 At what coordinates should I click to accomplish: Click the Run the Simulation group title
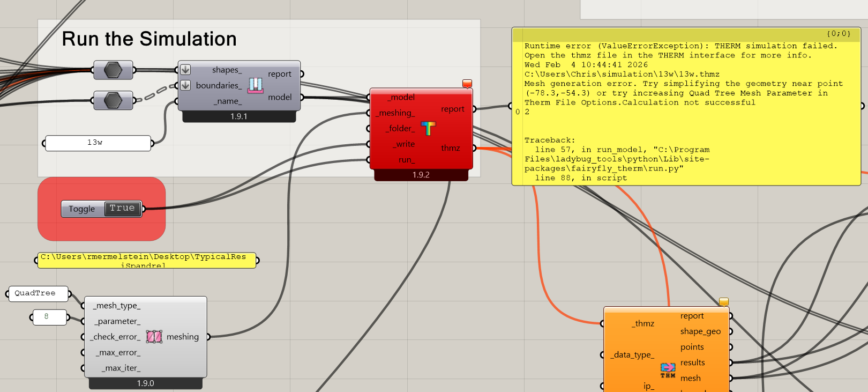[x=149, y=39]
